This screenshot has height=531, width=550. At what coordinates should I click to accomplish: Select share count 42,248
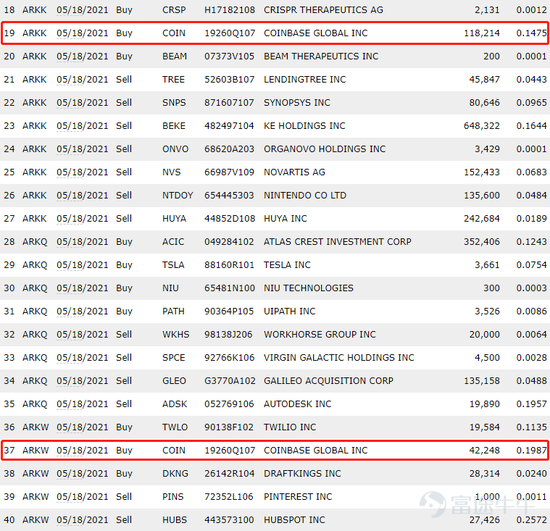pyautogui.click(x=484, y=450)
